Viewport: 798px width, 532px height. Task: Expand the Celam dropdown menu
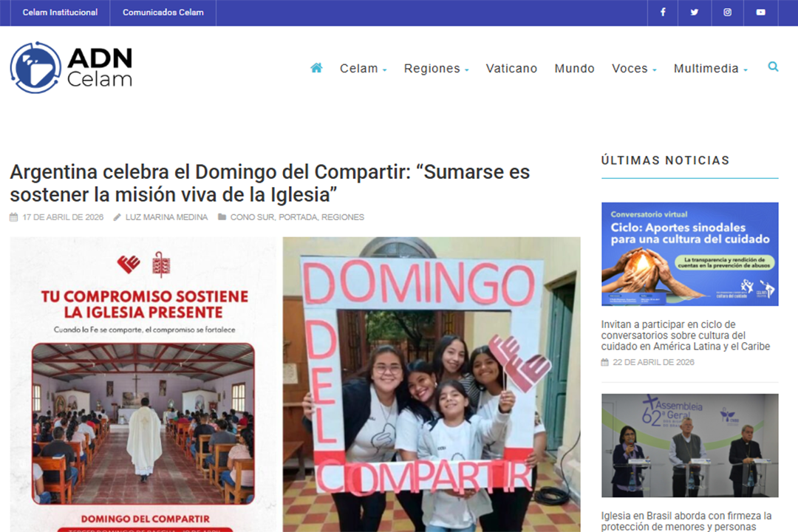coord(363,68)
